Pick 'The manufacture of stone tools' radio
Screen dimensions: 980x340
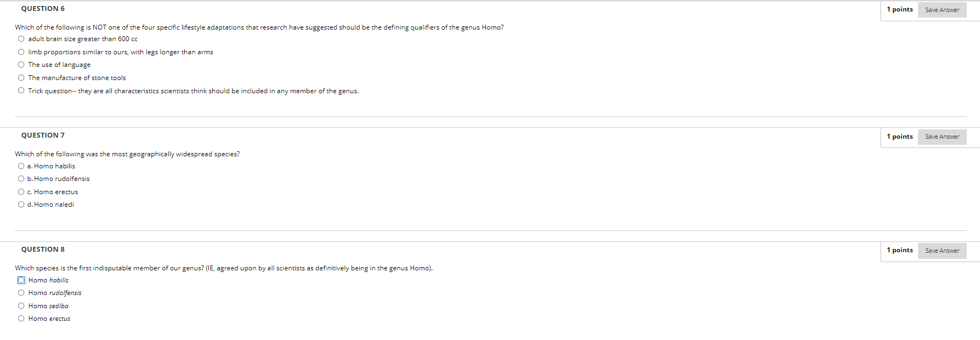21,78
